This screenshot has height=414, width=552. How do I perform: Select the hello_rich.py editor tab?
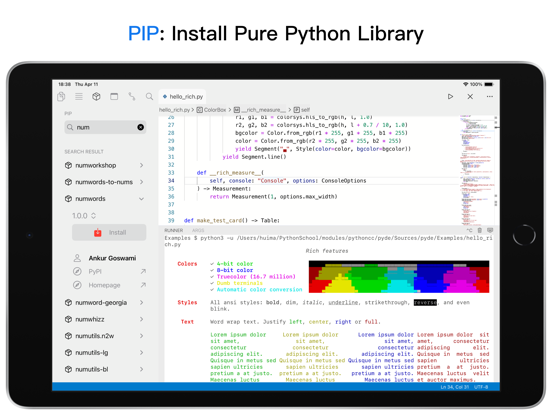183,96
